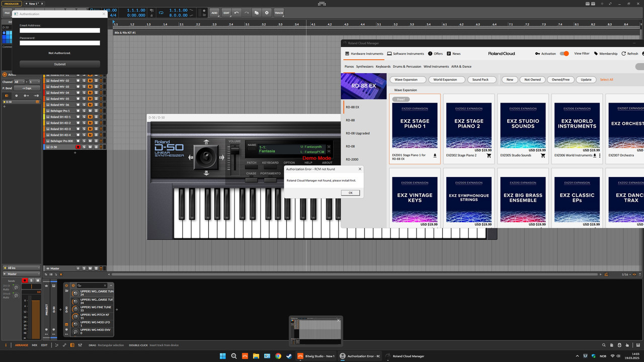Click the Owned/Free filter button
The width and height of the screenshot is (644, 362).
[560, 79]
